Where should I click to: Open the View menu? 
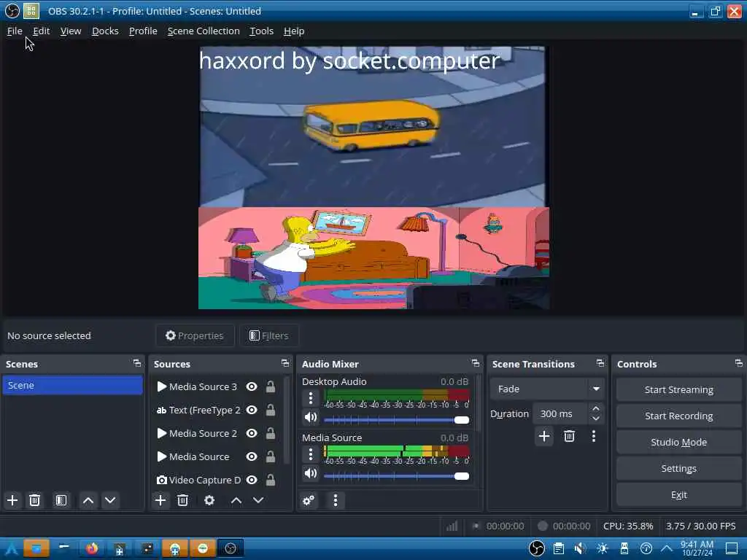[71, 31]
